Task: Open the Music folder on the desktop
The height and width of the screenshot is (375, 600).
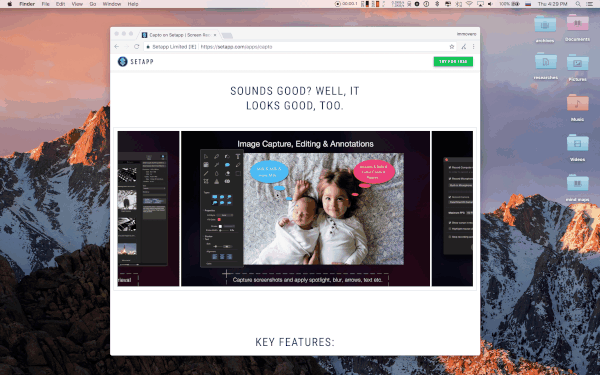Action: point(577,108)
